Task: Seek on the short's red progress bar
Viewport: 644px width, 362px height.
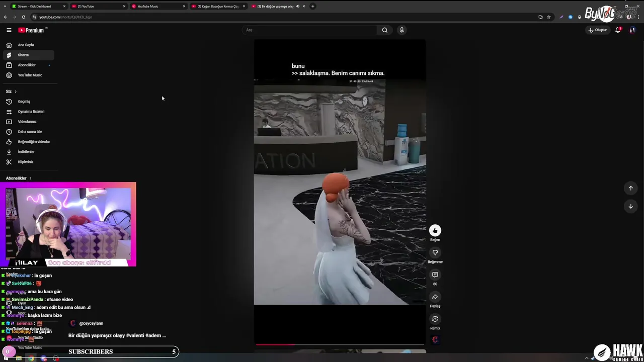Action: tap(340, 344)
